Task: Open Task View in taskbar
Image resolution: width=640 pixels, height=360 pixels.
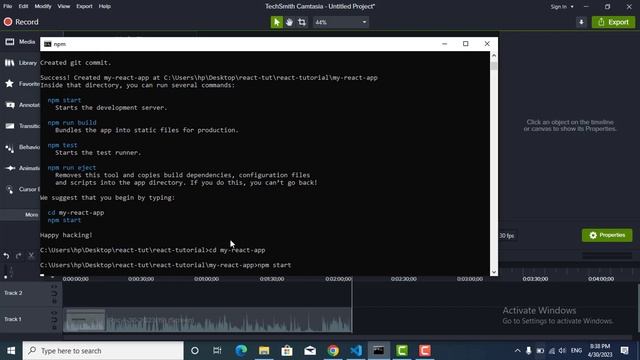Action: [x=217, y=351]
